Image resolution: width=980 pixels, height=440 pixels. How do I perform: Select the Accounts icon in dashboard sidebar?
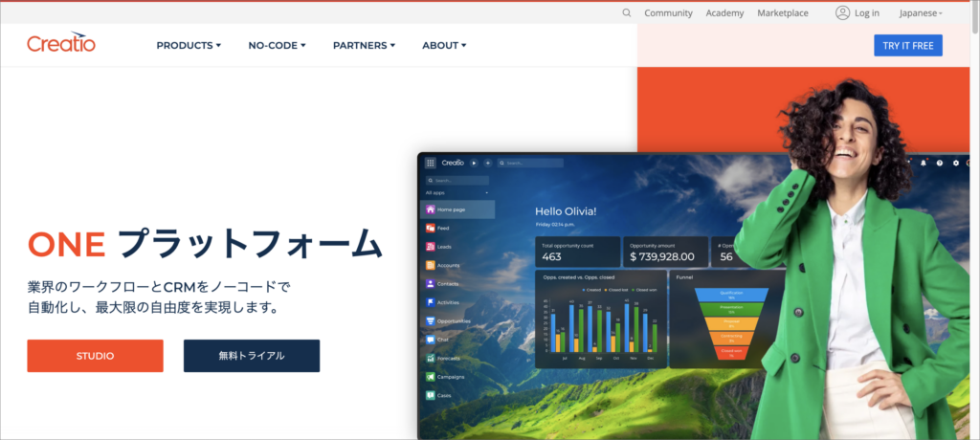(431, 265)
